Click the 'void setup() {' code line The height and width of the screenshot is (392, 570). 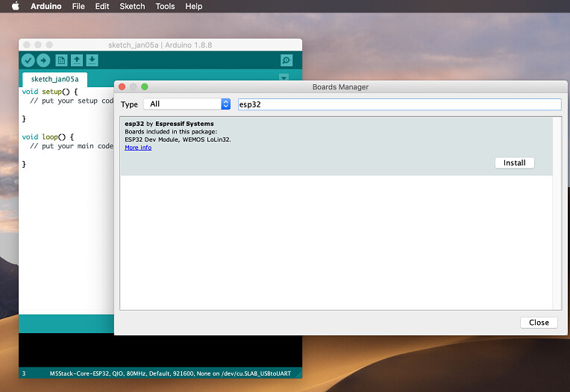tap(50, 92)
